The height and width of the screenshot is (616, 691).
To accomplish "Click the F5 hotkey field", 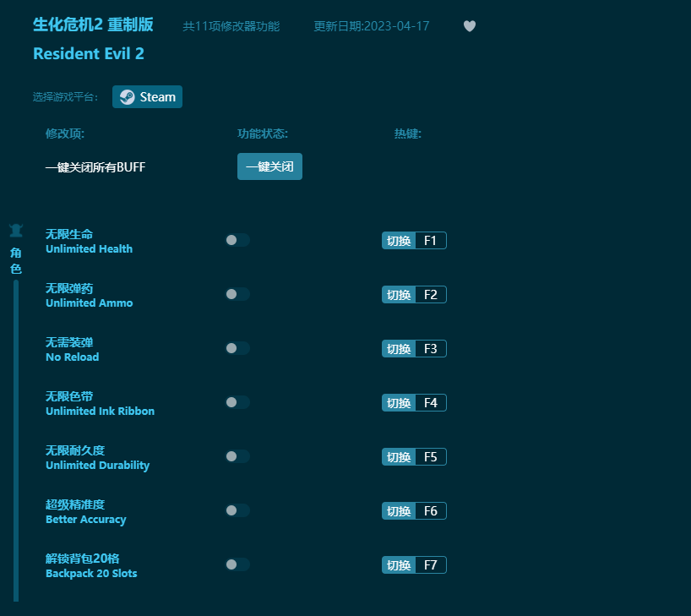I will 431,457.
